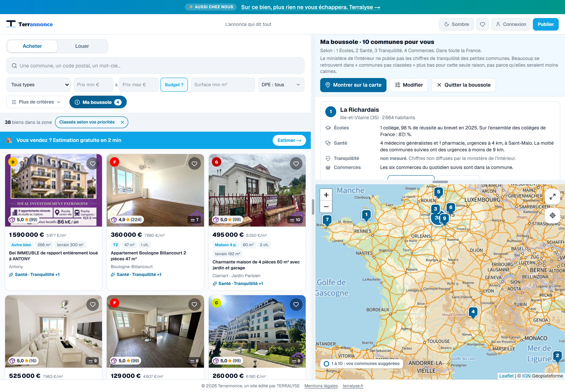
Task: Open the Clamart maison photo
Action: tap(257, 190)
